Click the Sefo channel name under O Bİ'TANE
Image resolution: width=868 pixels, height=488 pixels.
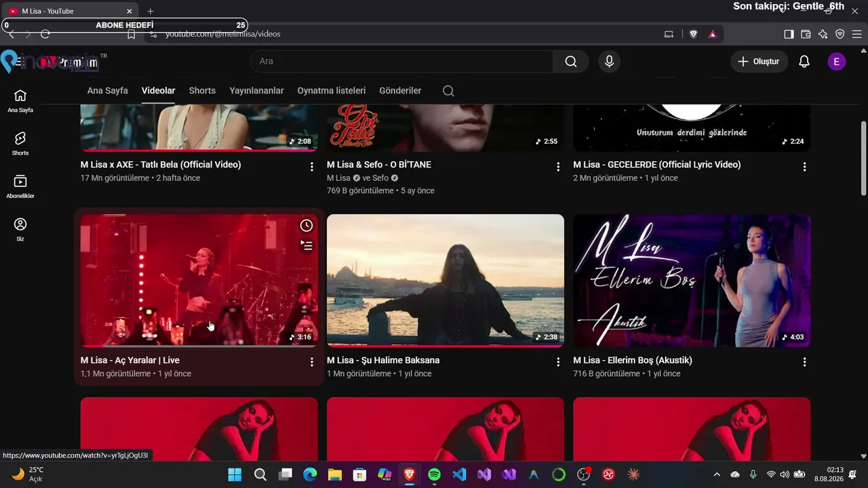tap(380, 178)
